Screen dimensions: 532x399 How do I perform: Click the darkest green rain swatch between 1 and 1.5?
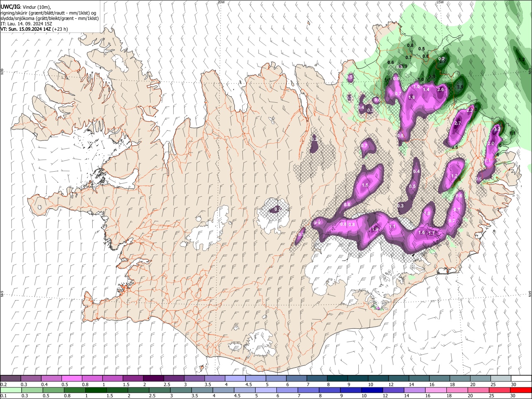[96, 390]
